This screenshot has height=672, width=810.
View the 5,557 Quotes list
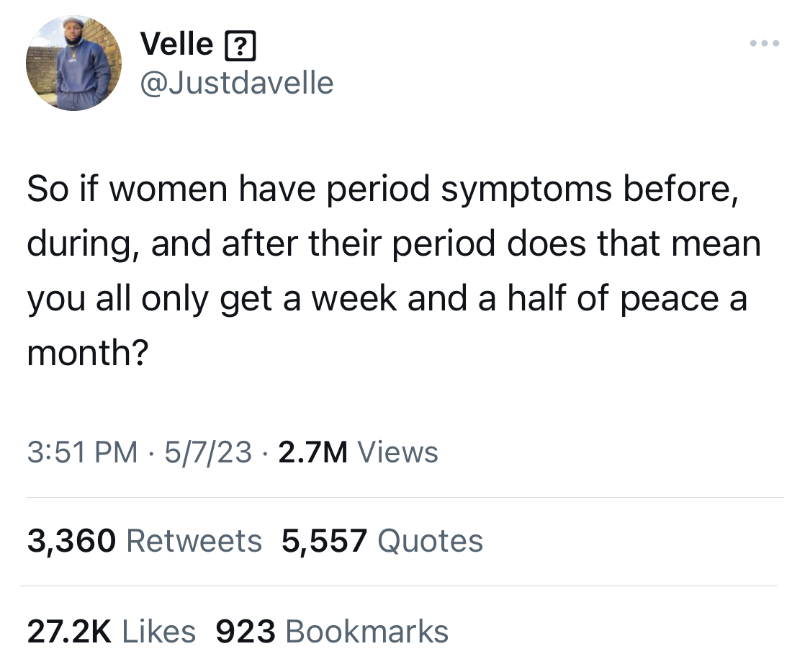click(x=382, y=541)
